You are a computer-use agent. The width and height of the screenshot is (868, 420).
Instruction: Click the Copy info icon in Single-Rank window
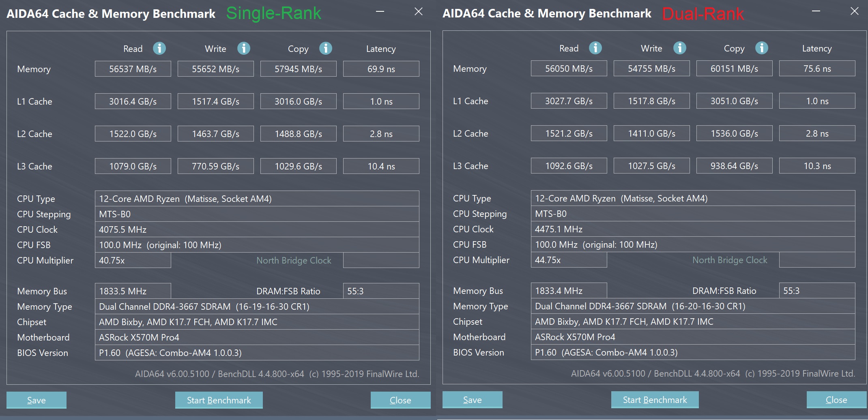326,48
